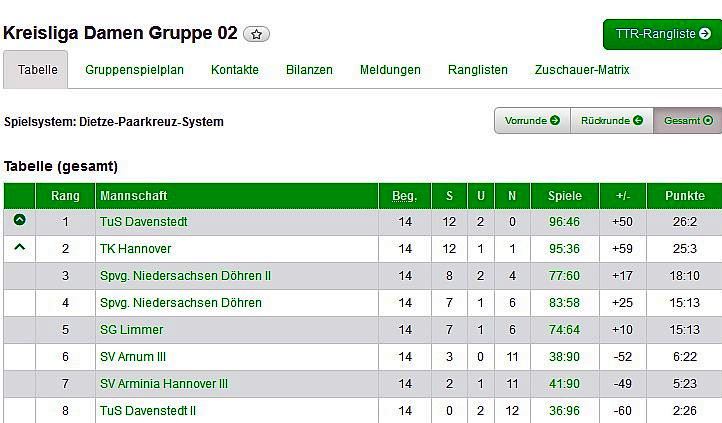722x423 pixels.
Task: Open the Kontakte tab
Action: [235, 70]
